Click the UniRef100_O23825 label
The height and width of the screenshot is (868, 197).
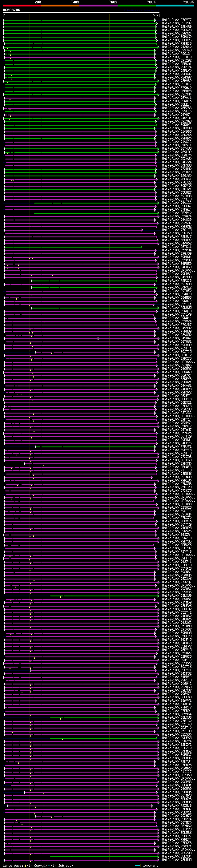[x=177, y=507]
